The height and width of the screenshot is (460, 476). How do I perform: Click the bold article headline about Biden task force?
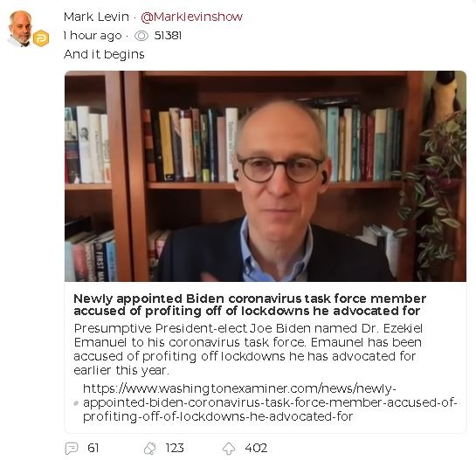pos(250,305)
